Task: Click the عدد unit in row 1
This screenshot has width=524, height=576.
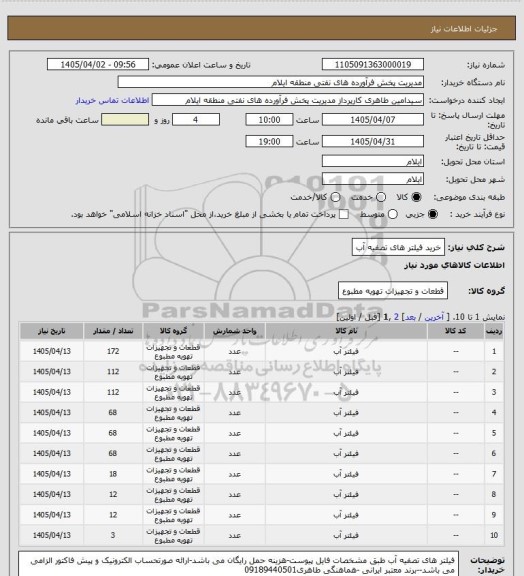Action: click(x=234, y=352)
